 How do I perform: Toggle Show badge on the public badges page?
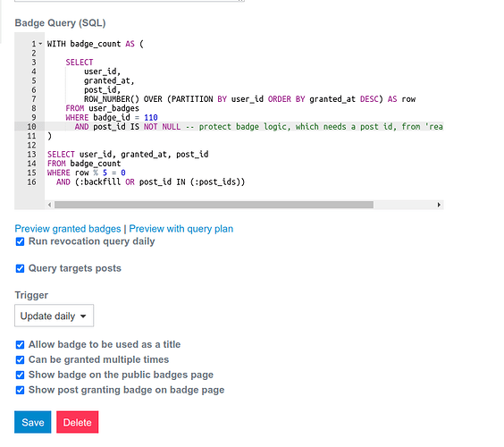coord(20,375)
